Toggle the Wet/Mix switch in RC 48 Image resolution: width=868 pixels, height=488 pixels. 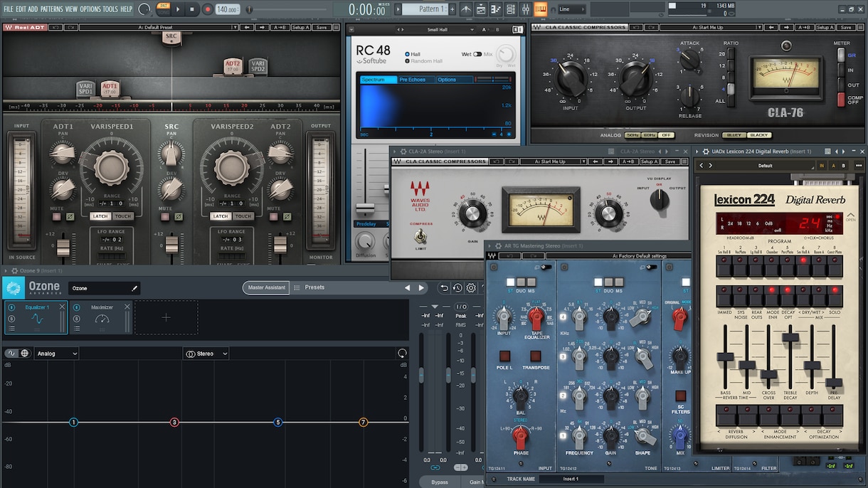pos(477,54)
